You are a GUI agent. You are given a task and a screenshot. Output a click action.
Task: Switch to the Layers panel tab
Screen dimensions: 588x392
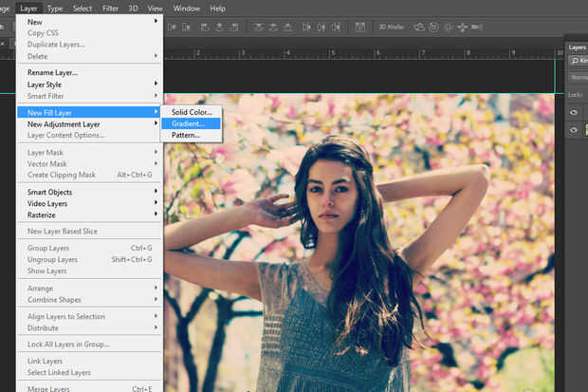click(577, 46)
